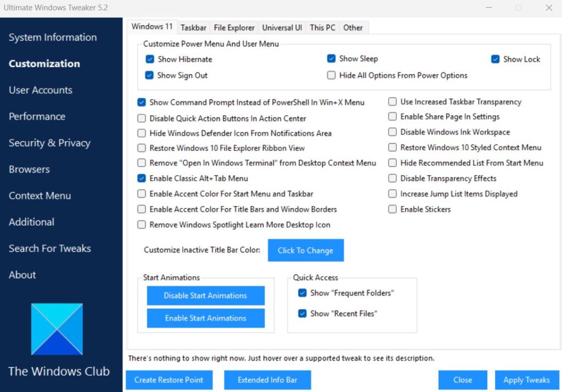Viewport: 562px width, 392px height.
Task: Click the Windows Club logo icon
Action: coord(57,328)
